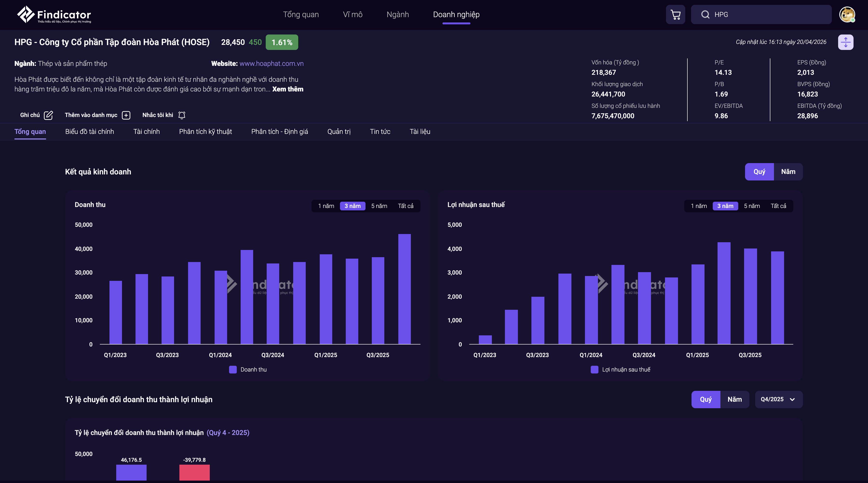
Task: Go to the Vĩ mô menu
Action: (x=353, y=14)
